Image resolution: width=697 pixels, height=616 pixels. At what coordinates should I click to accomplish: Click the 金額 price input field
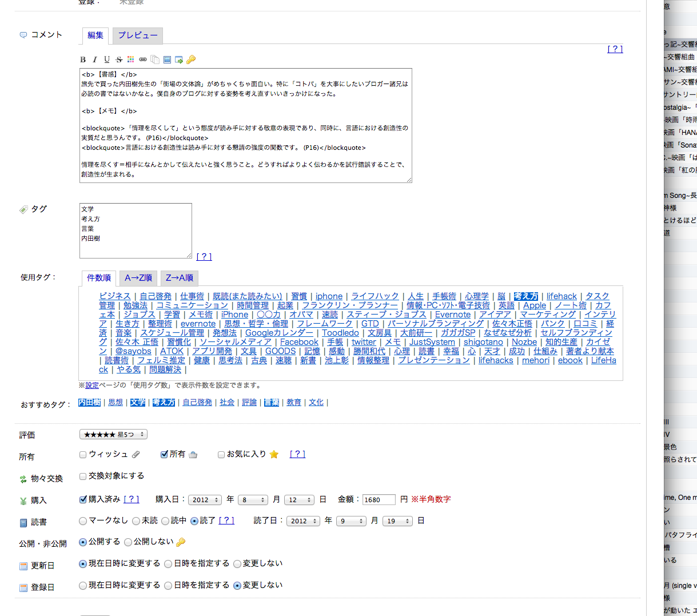coord(379,500)
